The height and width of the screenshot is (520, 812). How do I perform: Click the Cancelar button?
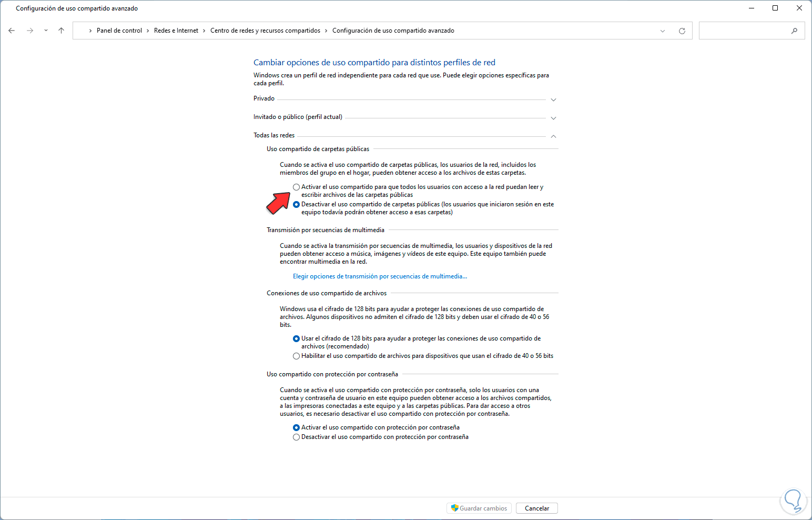point(537,508)
